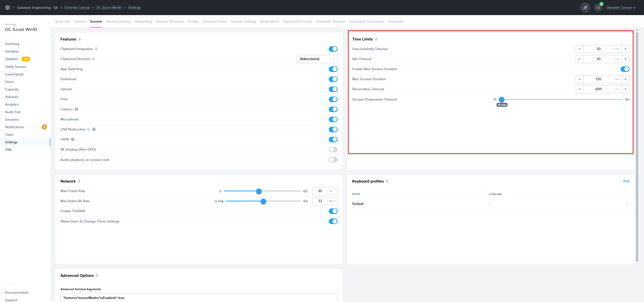Screen dimensions: 644x302
Task: Switch to the Networking tab
Action: pyautogui.click(x=143, y=21)
